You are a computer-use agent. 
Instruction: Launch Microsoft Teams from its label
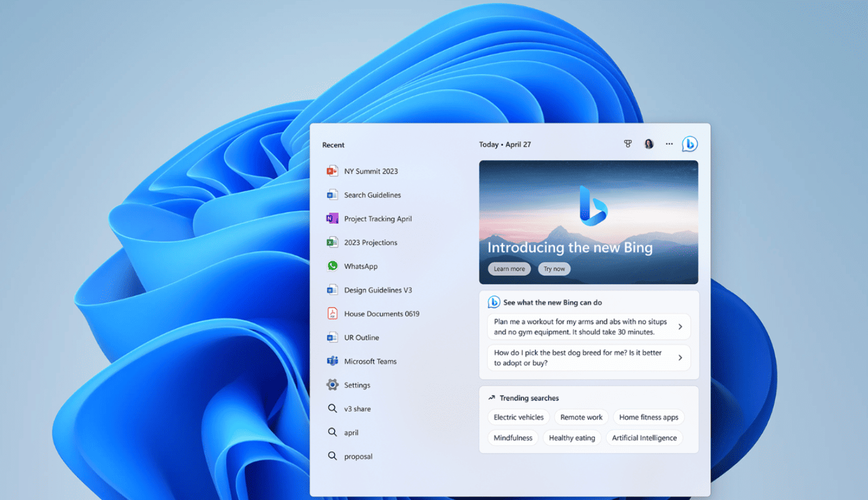[x=370, y=361]
